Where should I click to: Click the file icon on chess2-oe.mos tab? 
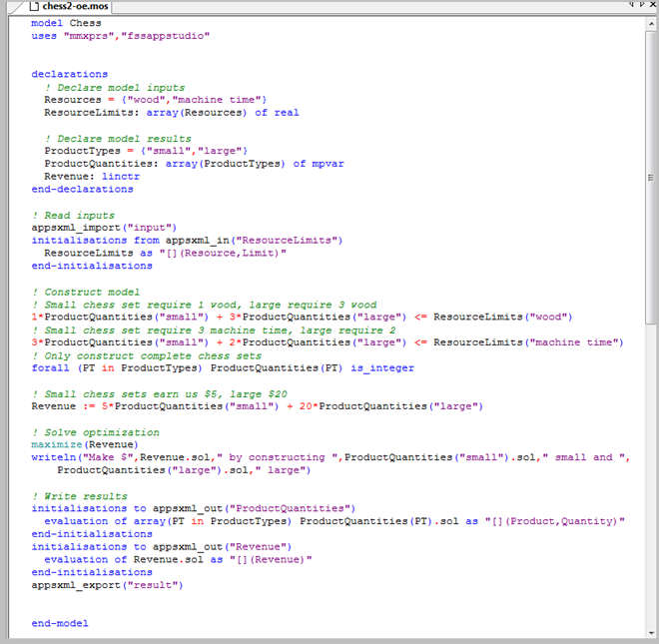point(35,6)
